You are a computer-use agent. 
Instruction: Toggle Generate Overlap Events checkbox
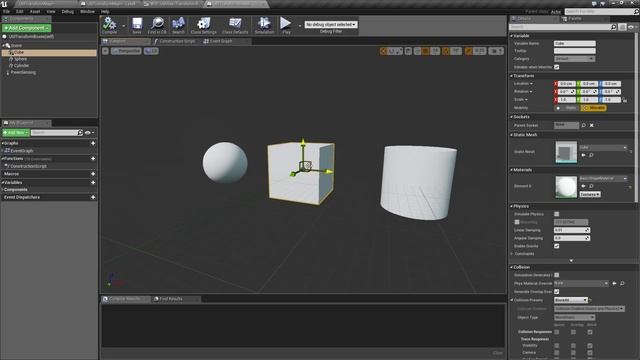[556, 291]
